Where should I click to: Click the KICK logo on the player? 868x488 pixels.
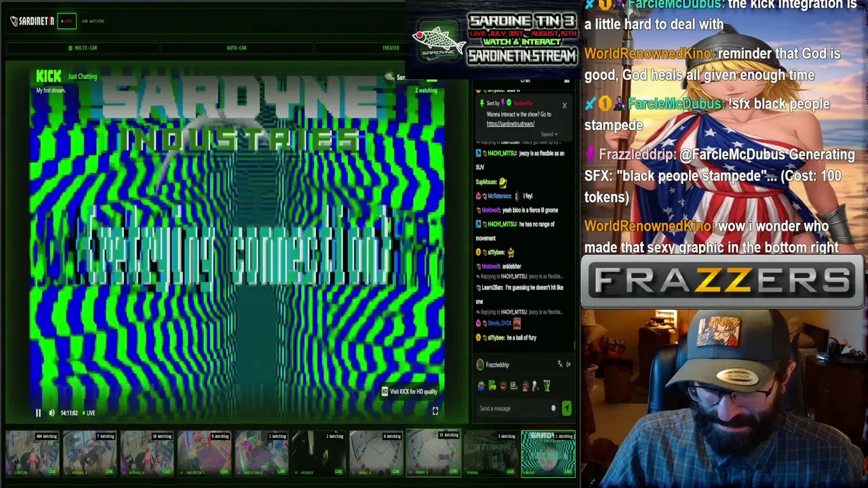click(48, 77)
